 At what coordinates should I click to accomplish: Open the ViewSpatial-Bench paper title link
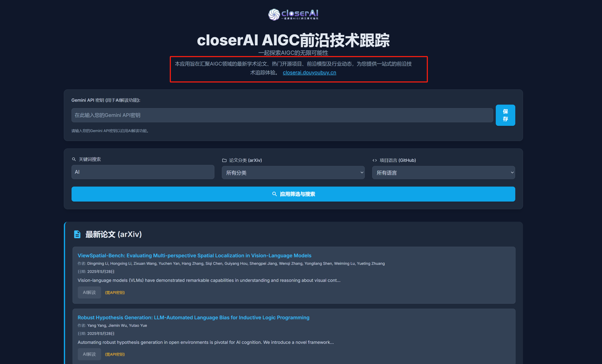pos(194,255)
